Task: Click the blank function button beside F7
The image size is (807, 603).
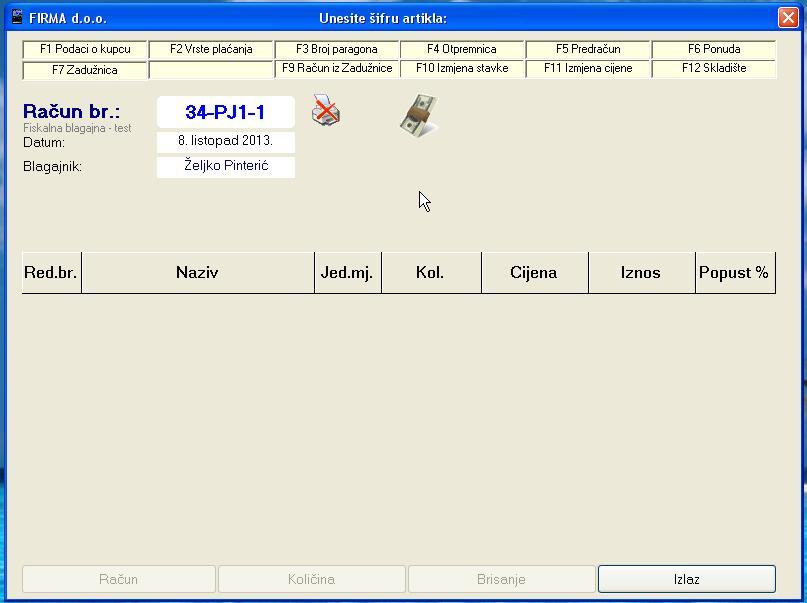Action: pyautogui.click(x=211, y=70)
